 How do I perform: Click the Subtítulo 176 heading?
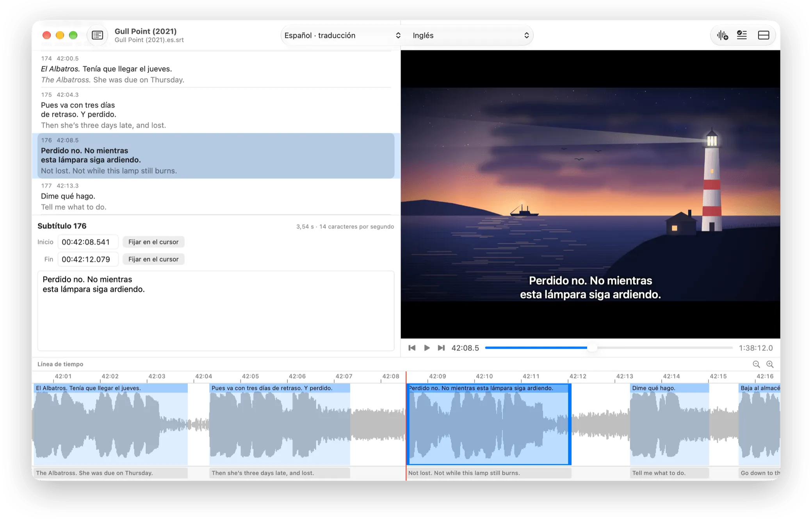coord(62,226)
